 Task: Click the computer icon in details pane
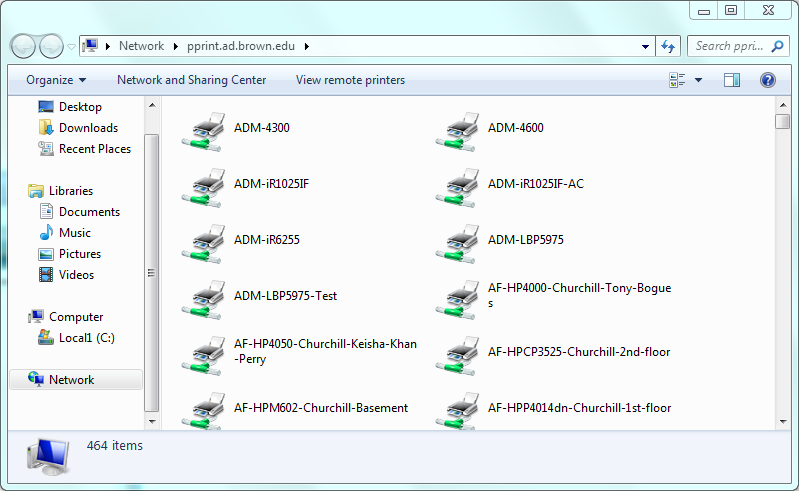point(48,456)
